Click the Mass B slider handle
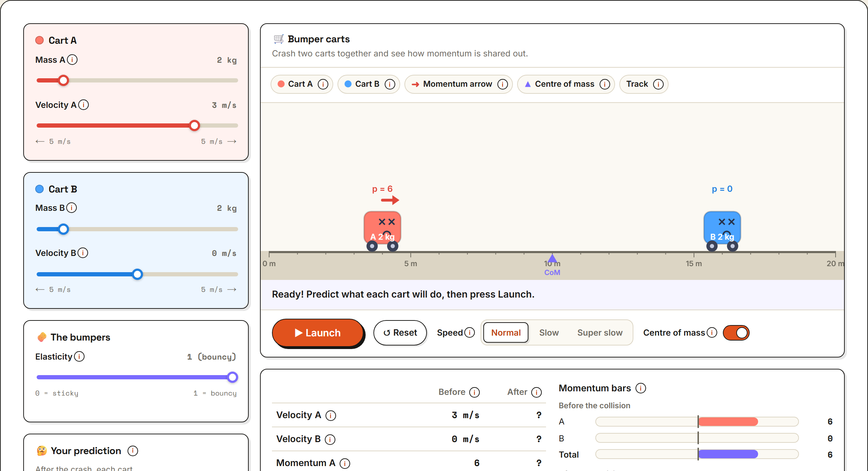The image size is (868, 471). click(x=63, y=229)
